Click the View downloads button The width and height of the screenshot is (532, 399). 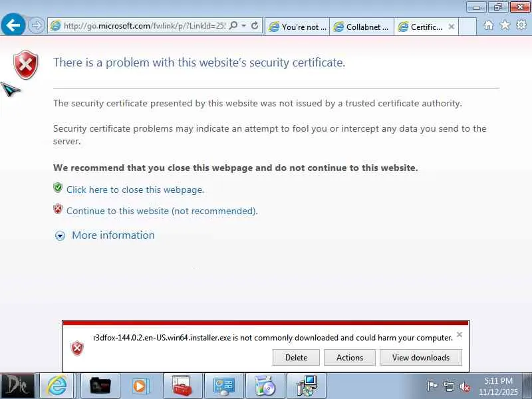421,358
